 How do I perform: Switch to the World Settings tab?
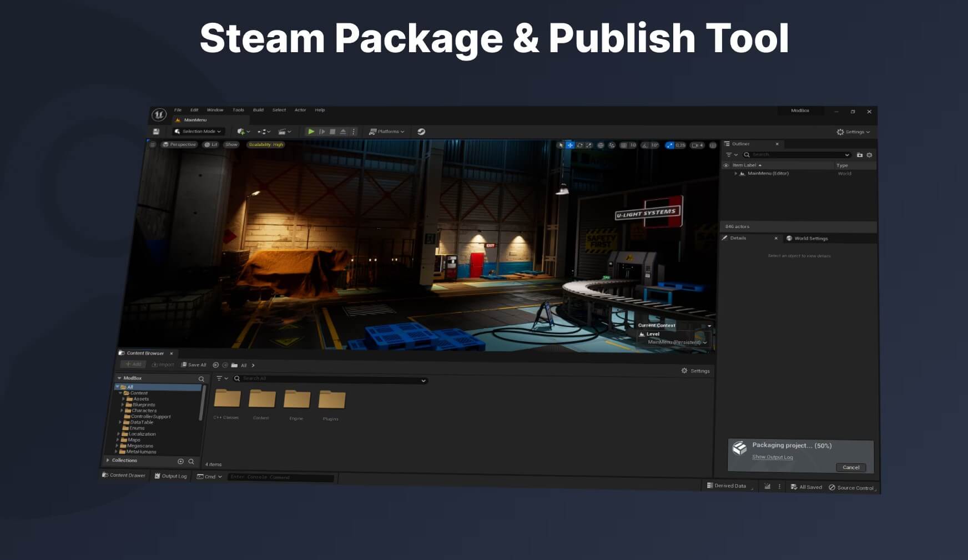806,238
